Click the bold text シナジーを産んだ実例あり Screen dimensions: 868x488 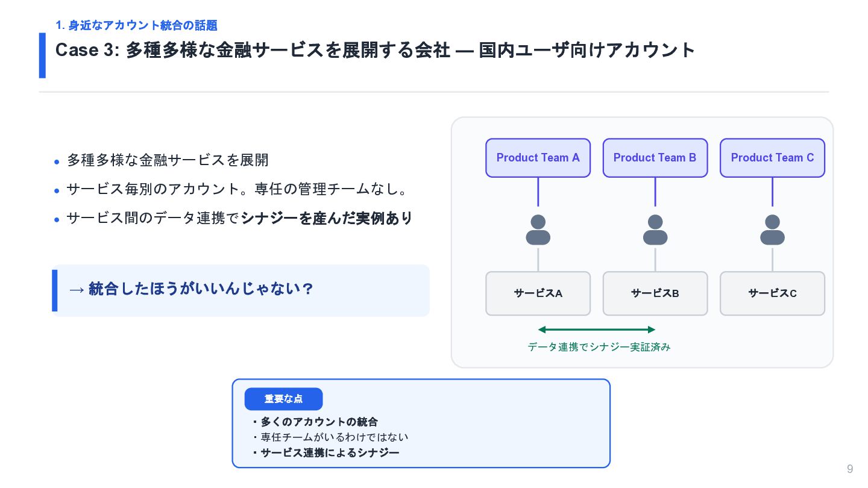pos(327,218)
